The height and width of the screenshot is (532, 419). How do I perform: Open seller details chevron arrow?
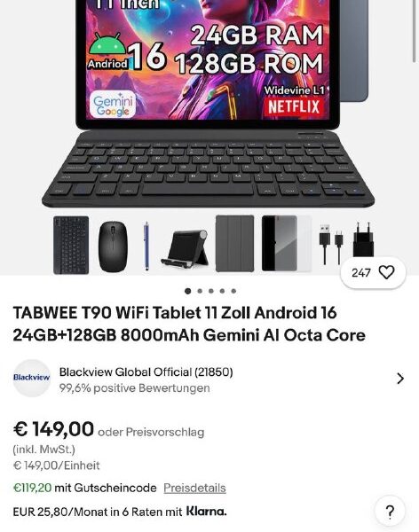point(400,379)
